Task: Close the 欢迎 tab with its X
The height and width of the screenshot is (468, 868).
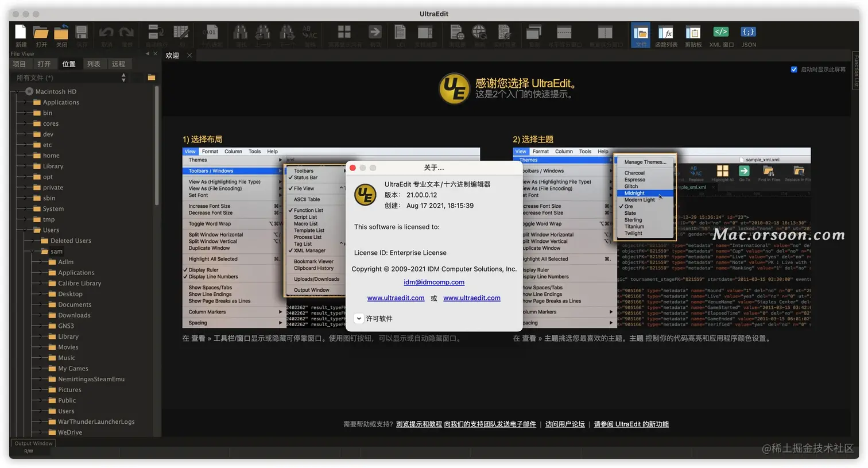Action: pos(189,56)
